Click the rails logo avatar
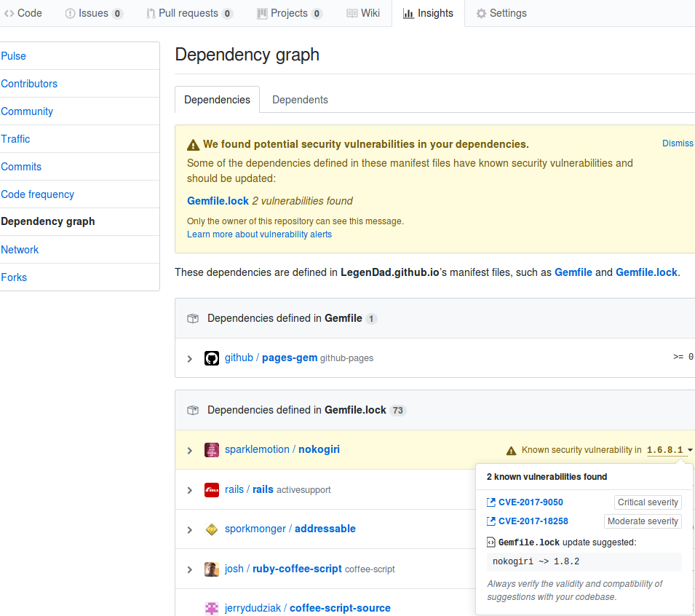The height and width of the screenshot is (616, 695). pyautogui.click(x=212, y=489)
